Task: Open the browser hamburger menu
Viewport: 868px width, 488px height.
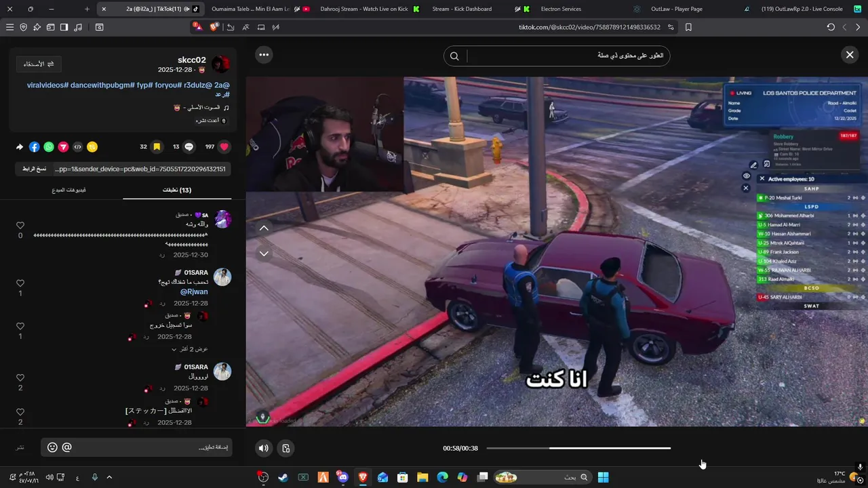Action: click(9, 27)
